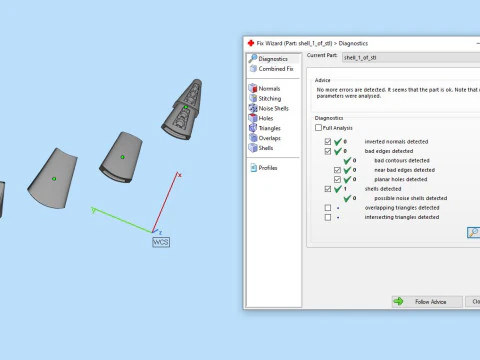Enable overlapping triangles detected checkbox
This screenshot has height=360, width=480.
[328, 208]
